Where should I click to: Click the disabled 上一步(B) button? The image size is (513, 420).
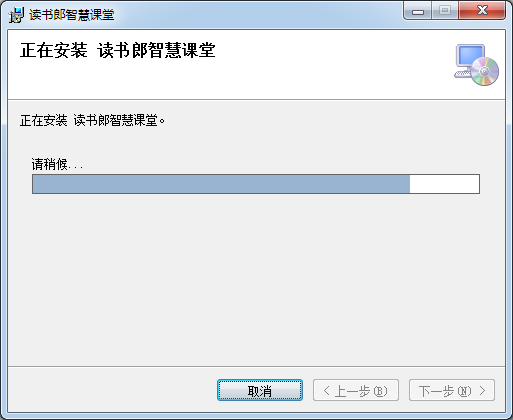tap(356, 390)
